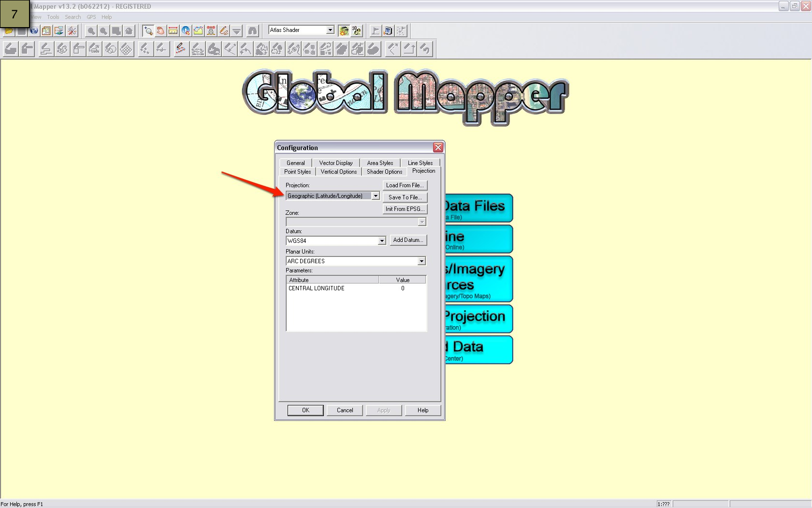Click the Init From EPSG button
Viewport: 812px width, 508px height.
point(405,209)
